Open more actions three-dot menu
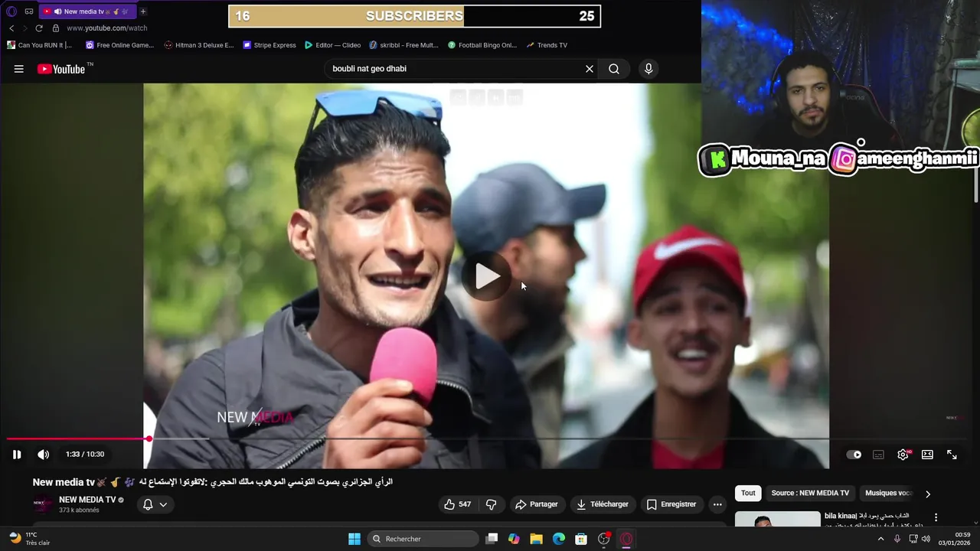Image resolution: width=980 pixels, height=551 pixels. [717, 504]
